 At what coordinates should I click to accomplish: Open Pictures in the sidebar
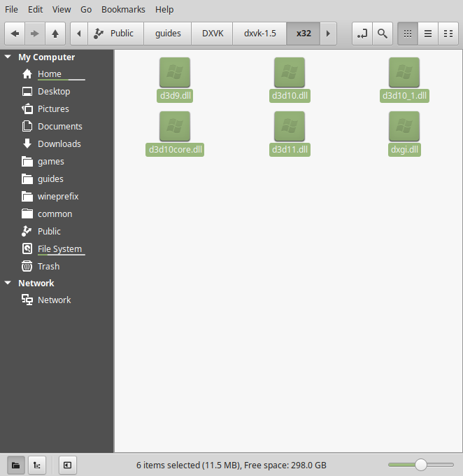[x=57, y=108]
